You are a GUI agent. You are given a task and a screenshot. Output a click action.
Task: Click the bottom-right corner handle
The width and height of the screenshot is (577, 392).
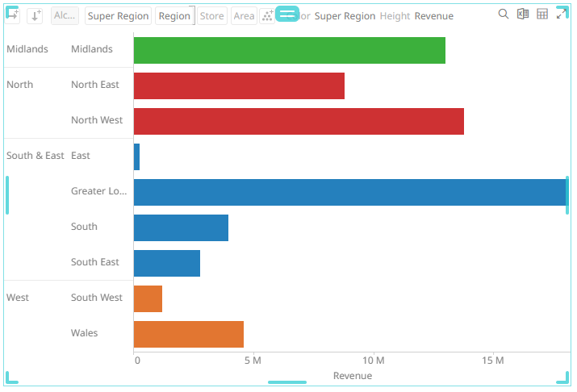pyautogui.click(x=563, y=378)
